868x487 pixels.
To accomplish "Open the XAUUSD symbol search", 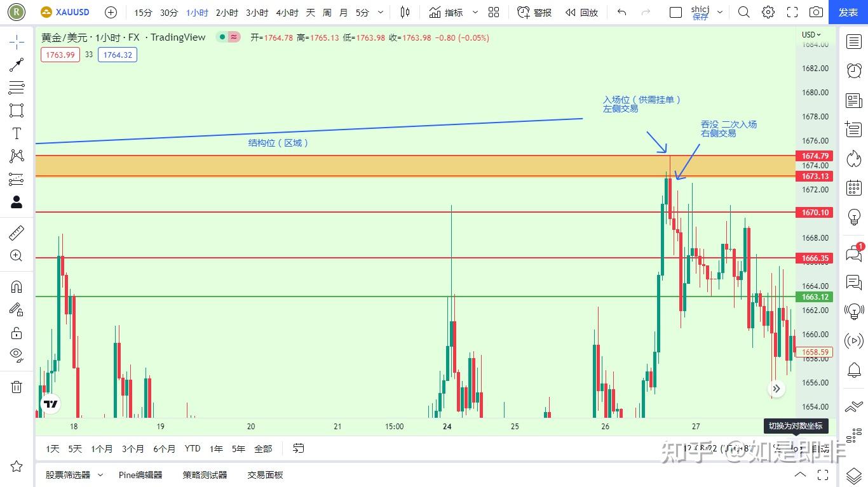I will click(x=65, y=12).
